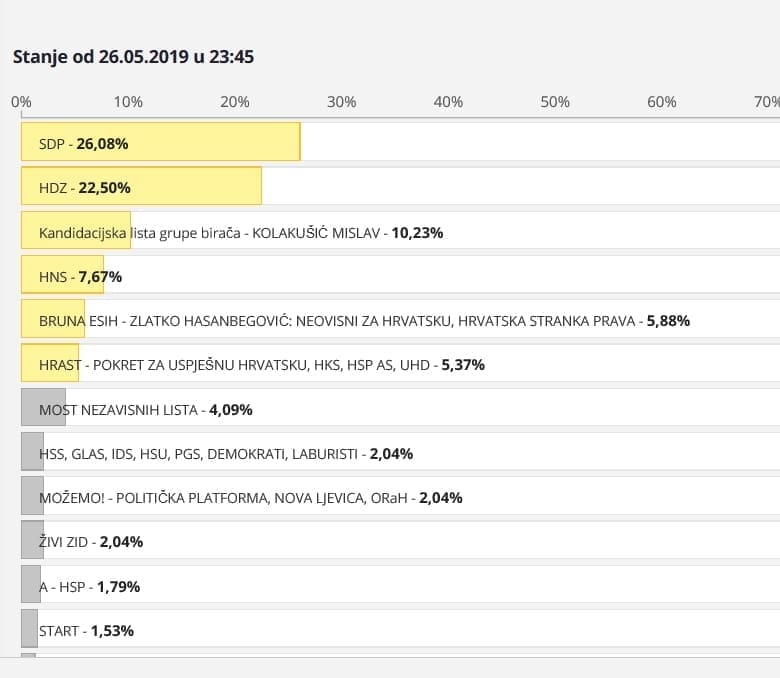Select the A - HSP 1,79% row
This screenshot has width=780, height=678.
click(89, 586)
